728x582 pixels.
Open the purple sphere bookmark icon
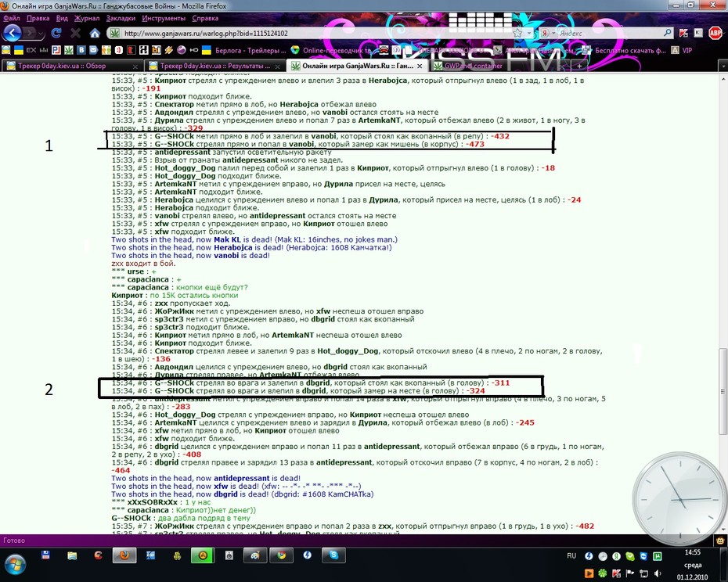[x=182, y=50]
